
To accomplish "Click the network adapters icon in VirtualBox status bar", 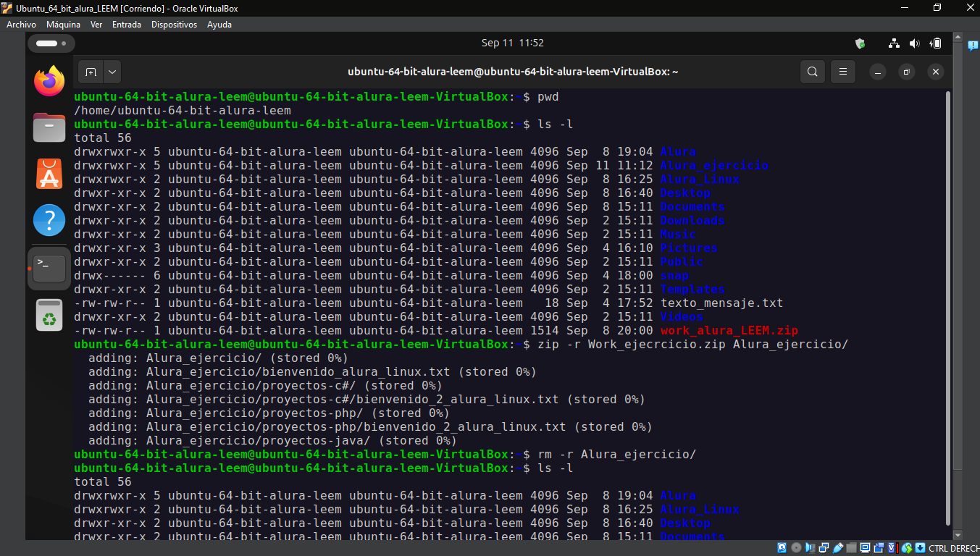I will tap(824, 548).
